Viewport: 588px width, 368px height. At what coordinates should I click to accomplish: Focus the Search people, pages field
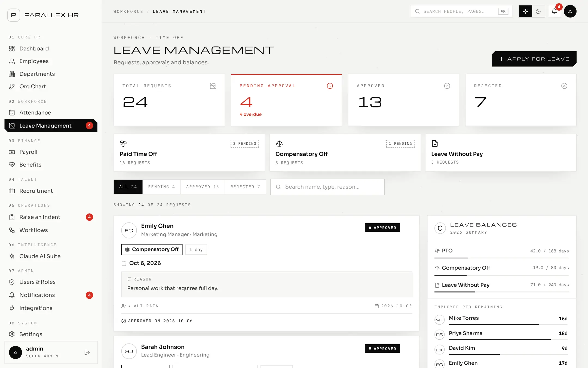pyautogui.click(x=461, y=11)
